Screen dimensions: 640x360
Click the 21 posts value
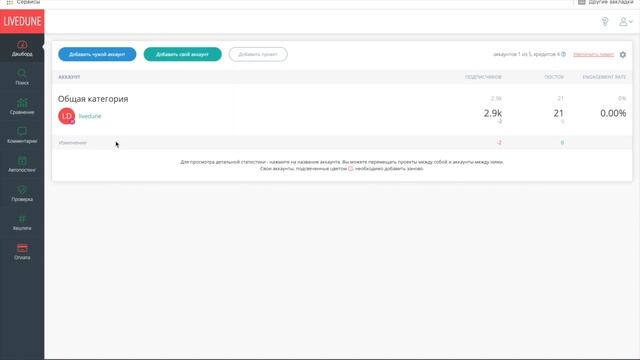558,113
